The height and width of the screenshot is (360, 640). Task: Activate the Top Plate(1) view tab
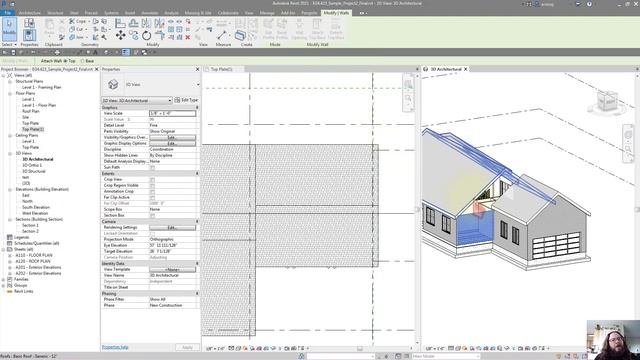[222, 69]
